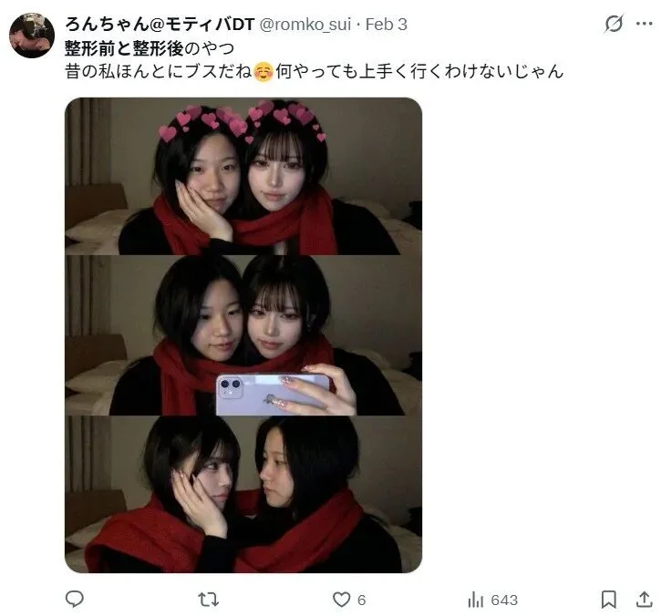
Task: Click the bold text 整形前と整形後
Action: pyautogui.click(x=124, y=48)
